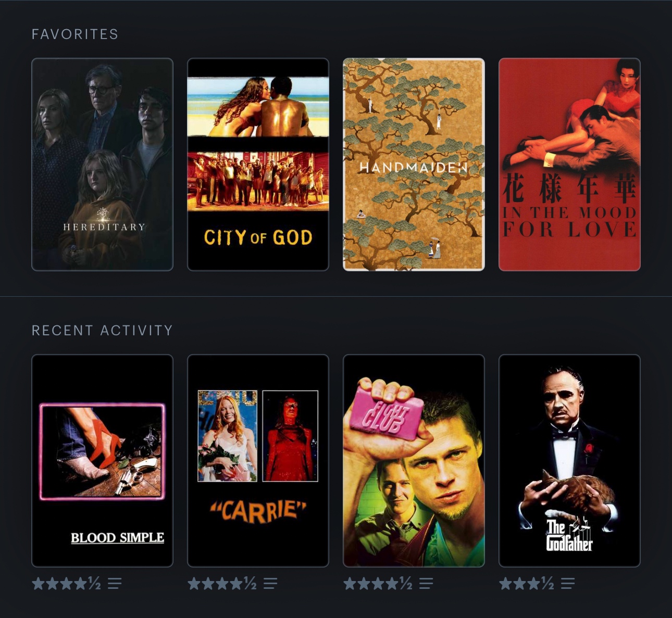The height and width of the screenshot is (618, 672).
Task: Click the star rating under Carrie
Action: [x=222, y=584]
